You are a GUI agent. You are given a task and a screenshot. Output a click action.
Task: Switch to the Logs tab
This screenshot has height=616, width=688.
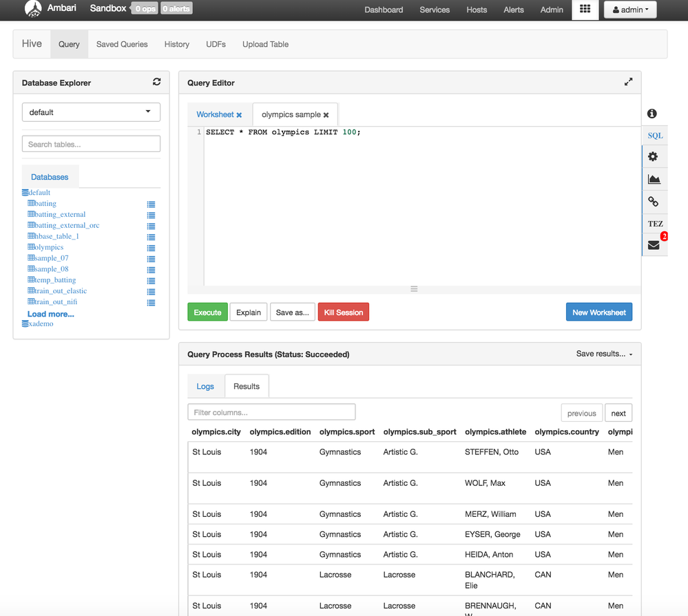205,386
